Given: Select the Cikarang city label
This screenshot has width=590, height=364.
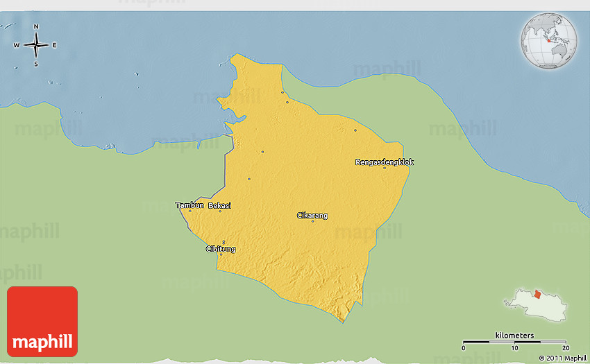Looking at the screenshot, I should [312, 216].
